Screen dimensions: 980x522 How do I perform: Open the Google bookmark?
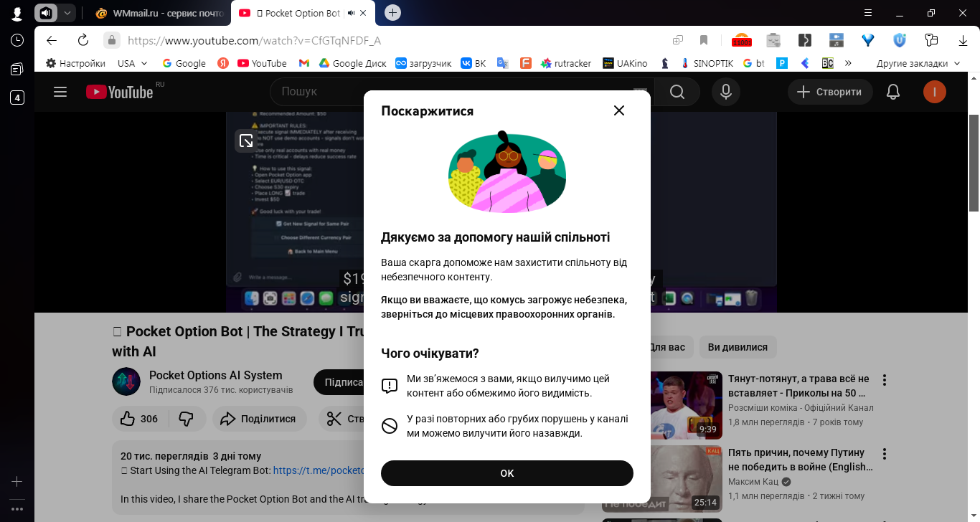click(x=184, y=63)
